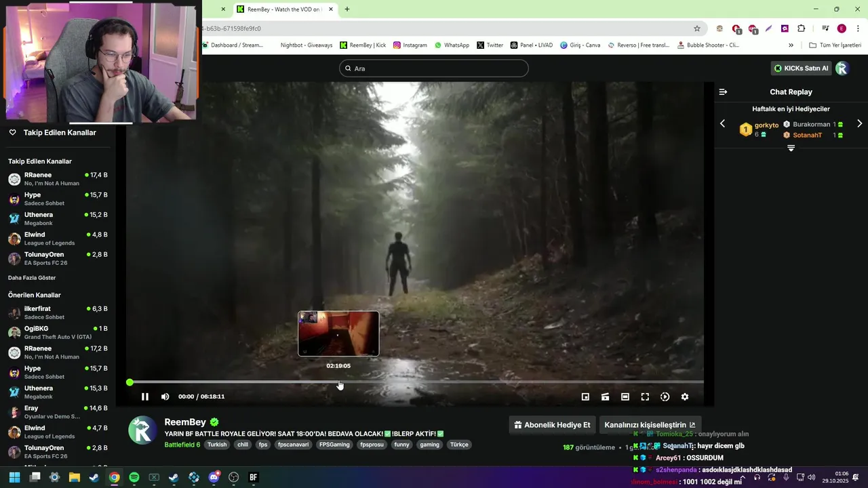Click the video timeline at 02:19:05
The image size is (868, 488).
click(x=338, y=382)
